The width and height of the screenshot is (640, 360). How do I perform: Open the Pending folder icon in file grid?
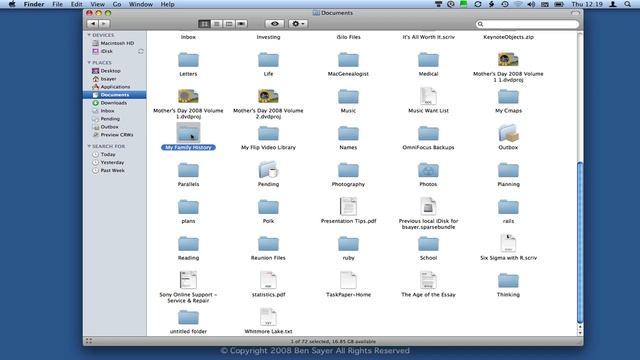(x=268, y=170)
